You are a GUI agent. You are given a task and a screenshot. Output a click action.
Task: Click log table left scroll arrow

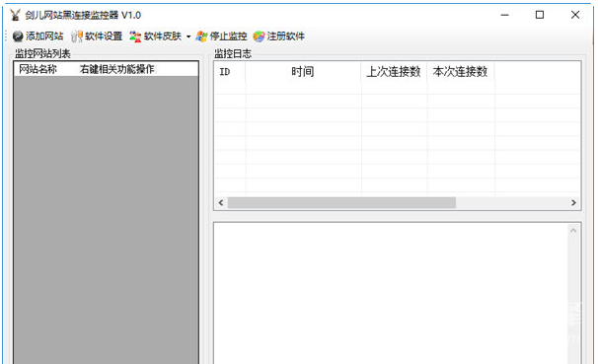point(221,203)
